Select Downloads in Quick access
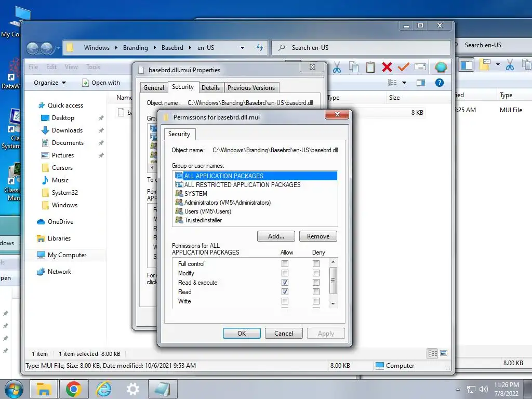 (x=67, y=130)
